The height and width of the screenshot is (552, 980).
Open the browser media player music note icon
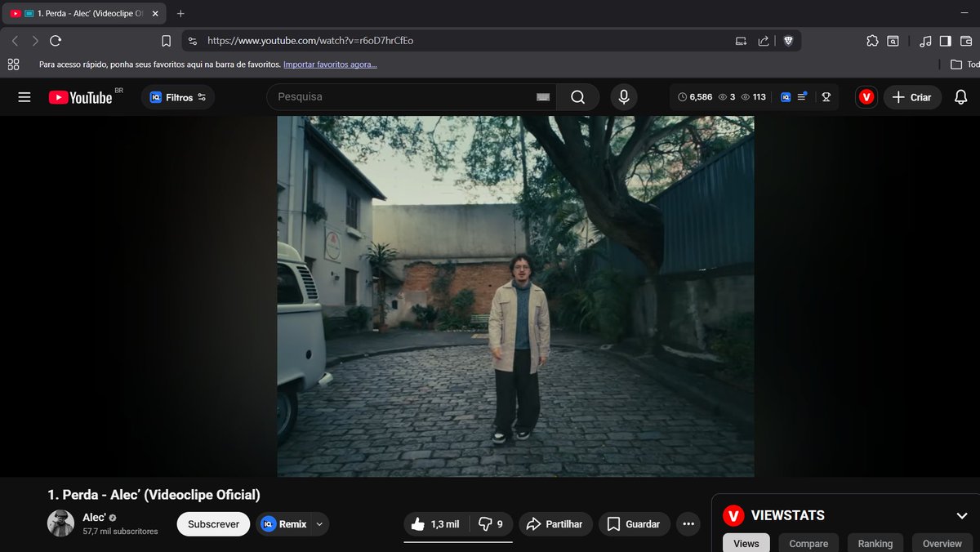[x=926, y=40]
